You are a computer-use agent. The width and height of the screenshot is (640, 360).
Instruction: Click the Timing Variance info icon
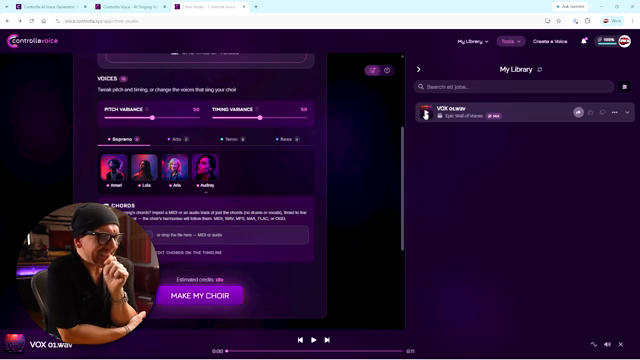[257, 109]
